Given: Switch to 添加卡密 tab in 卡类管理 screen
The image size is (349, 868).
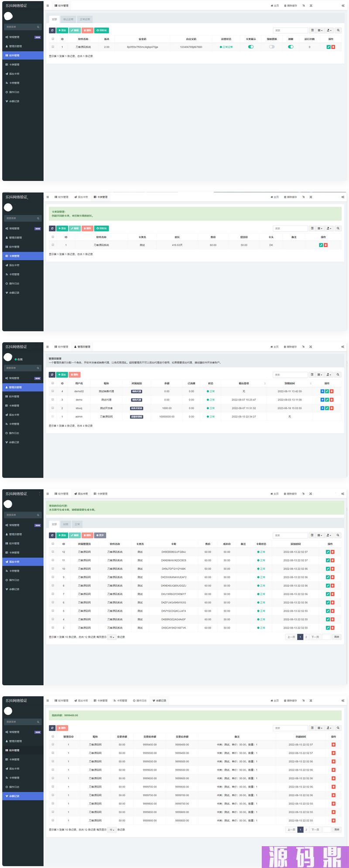Looking at the screenshot, I should click(x=81, y=197).
